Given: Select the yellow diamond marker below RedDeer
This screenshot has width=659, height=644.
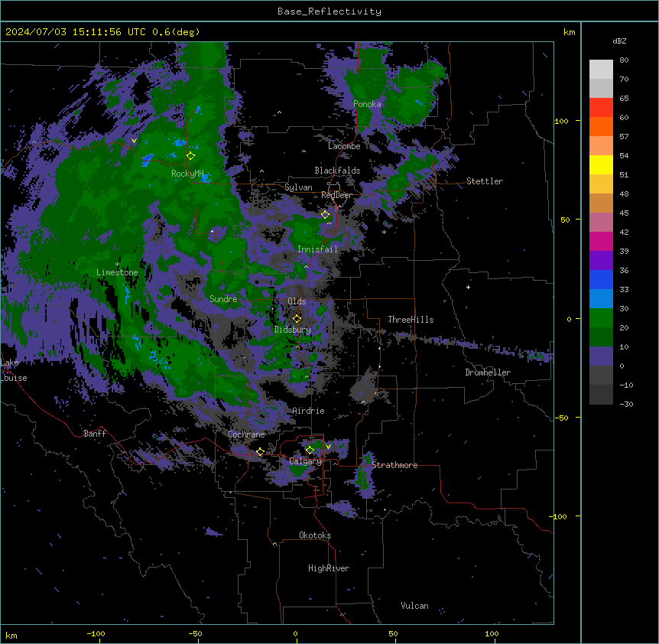Looking at the screenshot, I should point(325,214).
